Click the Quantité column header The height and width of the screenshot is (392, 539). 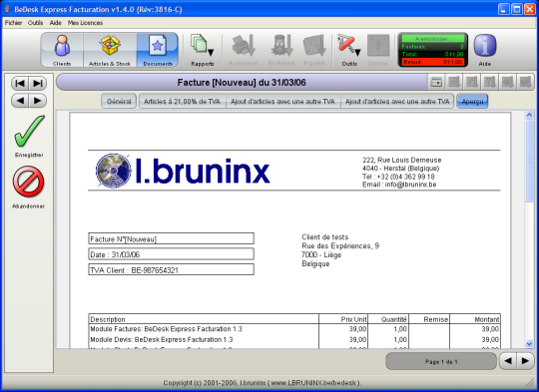point(388,319)
